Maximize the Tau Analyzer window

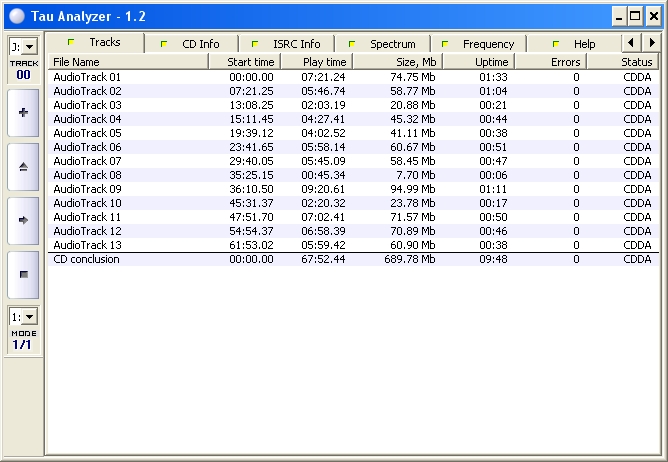point(635,16)
